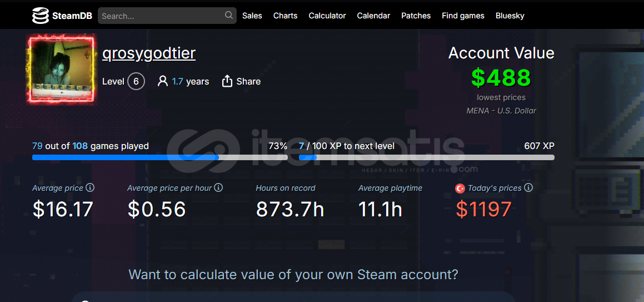Click the 873.7h hours value

(x=290, y=209)
